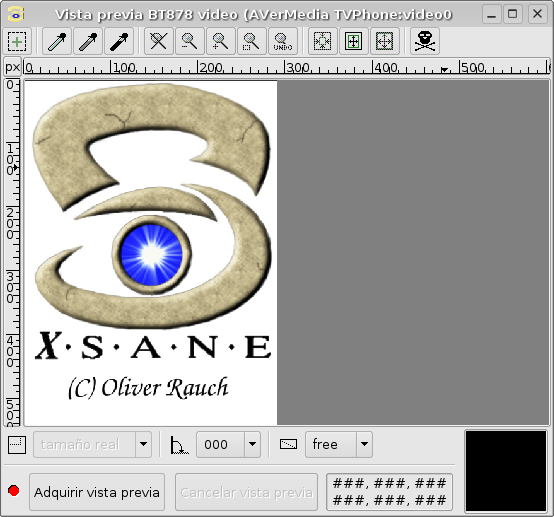Maximize the Vista previa window

click(x=513, y=14)
